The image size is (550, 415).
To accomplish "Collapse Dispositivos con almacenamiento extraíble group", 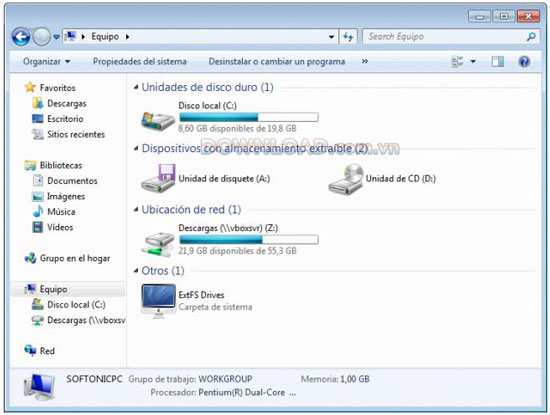I will (136, 148).
